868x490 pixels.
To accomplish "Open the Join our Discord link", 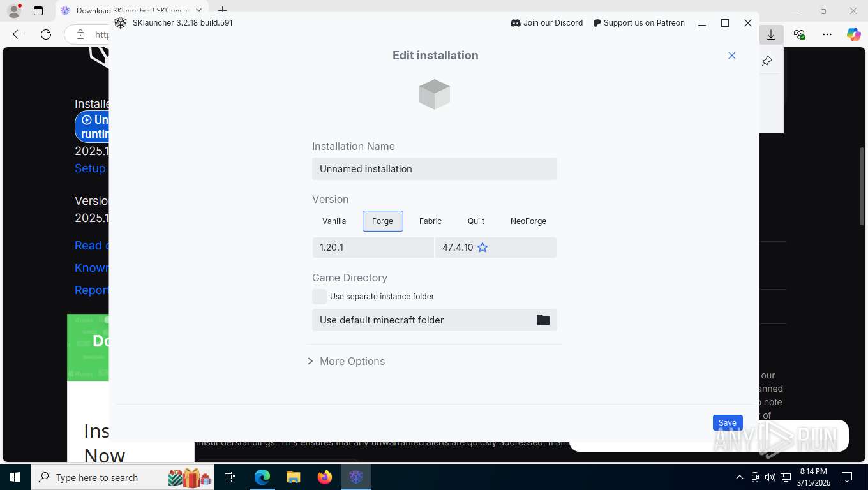I will pyautogui.click(x=547, y=23).
